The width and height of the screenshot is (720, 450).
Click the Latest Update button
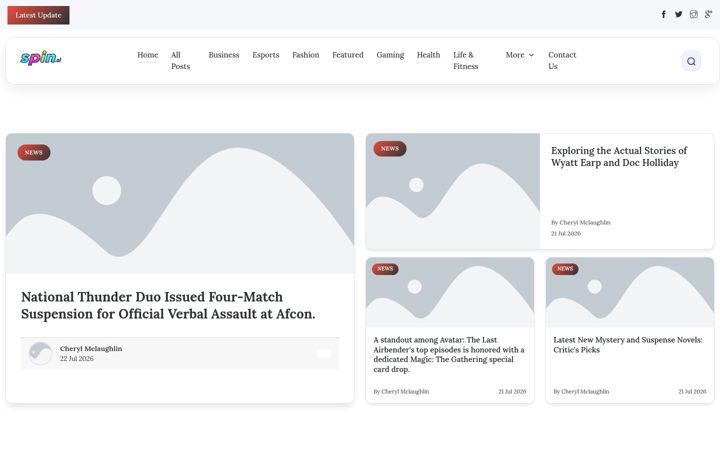point(39,15)
